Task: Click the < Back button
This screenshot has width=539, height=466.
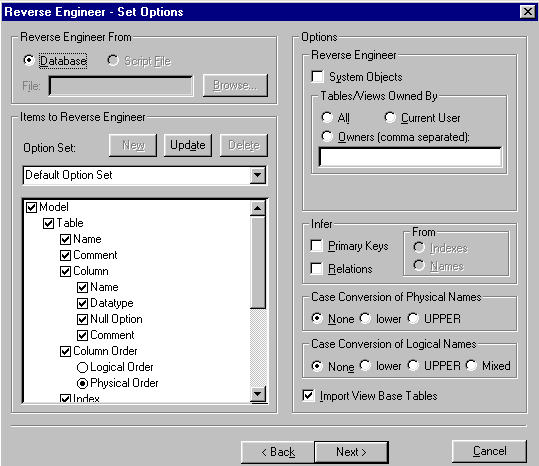Action: point(278,452)
